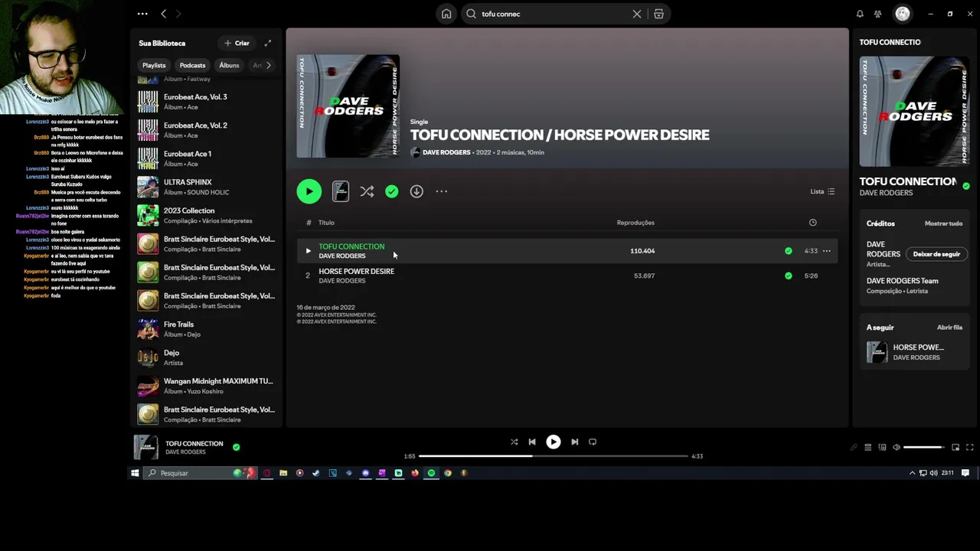This screenshot has height=551, width=980.
Task: Go back with the left arrow
Action: [x=163, y=14]
